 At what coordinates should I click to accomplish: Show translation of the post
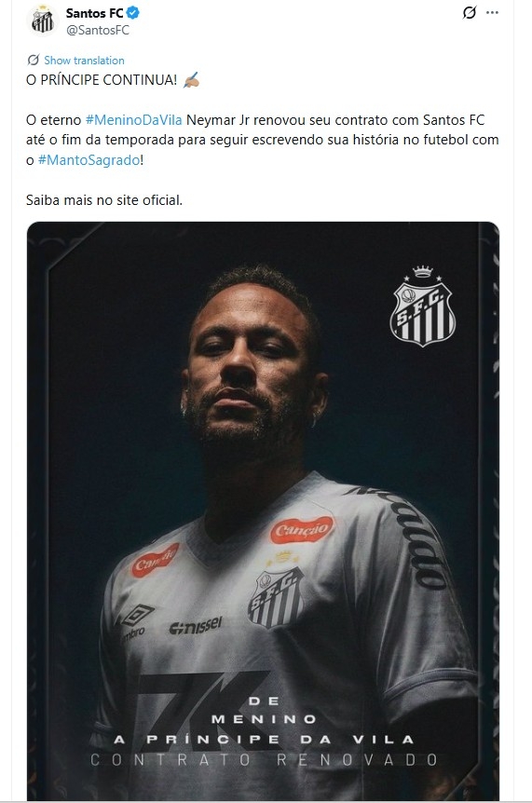(x=84, y=61)
